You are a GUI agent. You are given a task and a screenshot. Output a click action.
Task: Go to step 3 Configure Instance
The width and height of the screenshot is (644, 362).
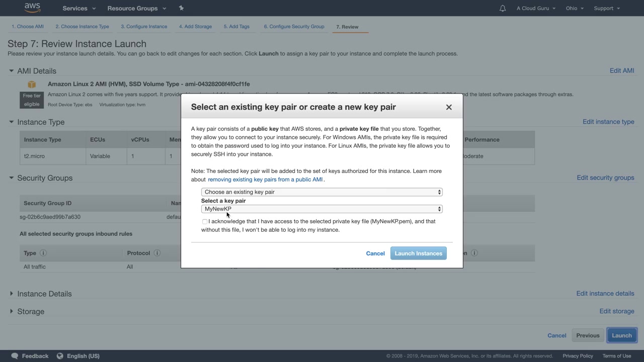click(144, 27)
